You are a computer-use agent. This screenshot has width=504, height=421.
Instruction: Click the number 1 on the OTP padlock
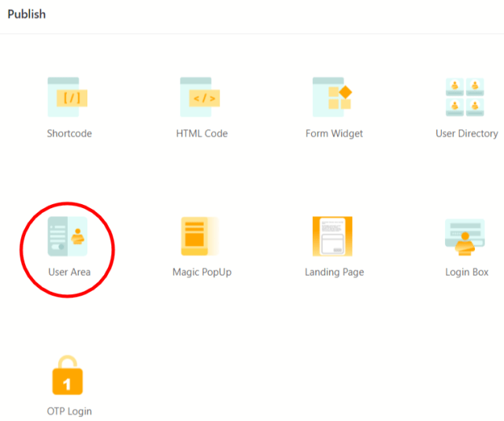pos(67,384)
